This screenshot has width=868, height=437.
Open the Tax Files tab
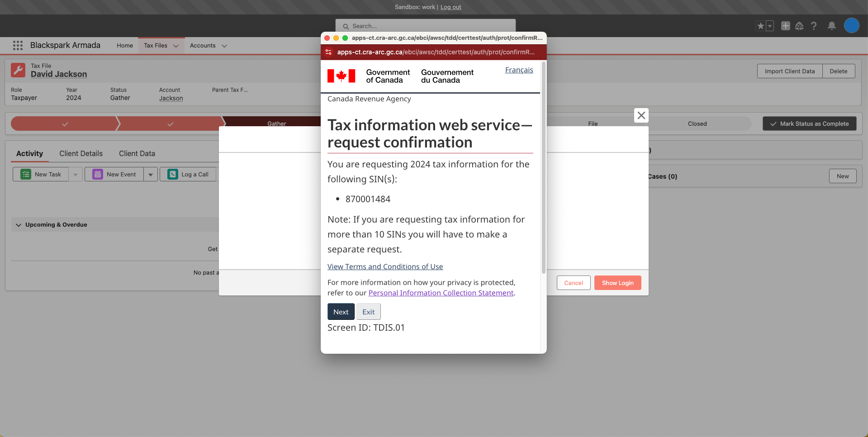click(156, 46)
